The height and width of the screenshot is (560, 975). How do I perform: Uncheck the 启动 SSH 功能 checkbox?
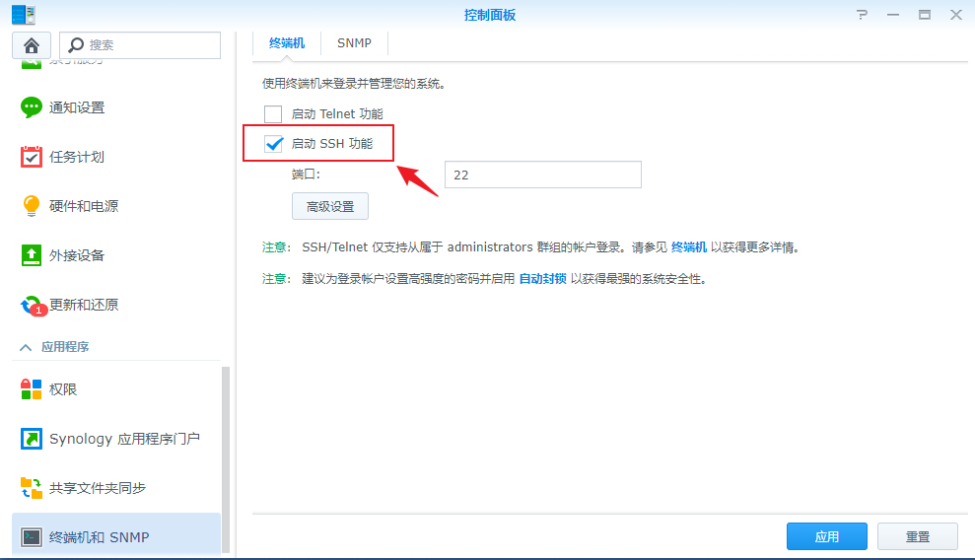[x=274, y=144]
